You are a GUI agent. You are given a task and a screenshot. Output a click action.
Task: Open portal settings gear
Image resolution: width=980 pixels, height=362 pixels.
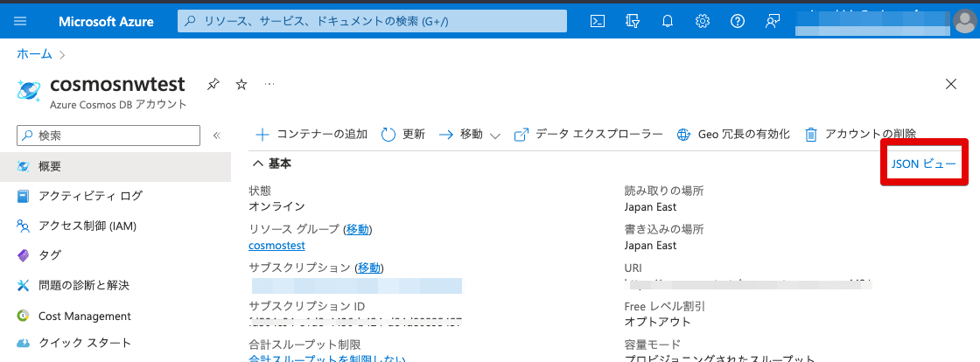pyautogui.click(x=703, y=21)
